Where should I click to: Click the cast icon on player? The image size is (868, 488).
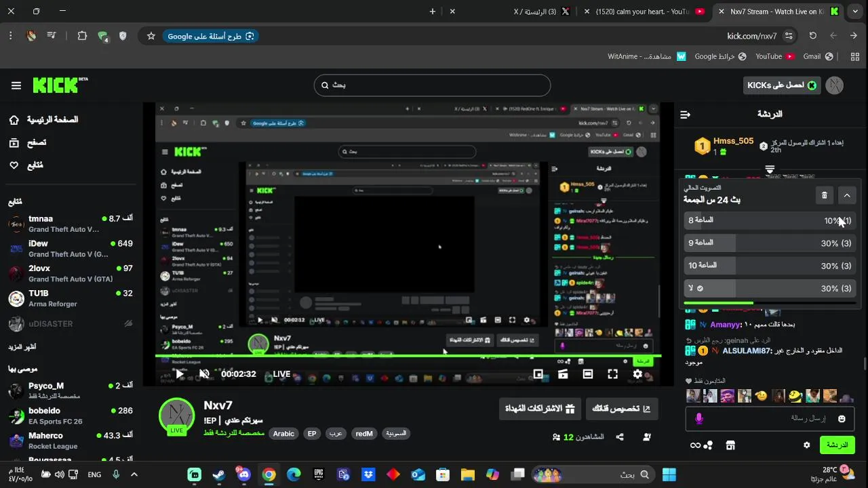(x=563, y=373)
